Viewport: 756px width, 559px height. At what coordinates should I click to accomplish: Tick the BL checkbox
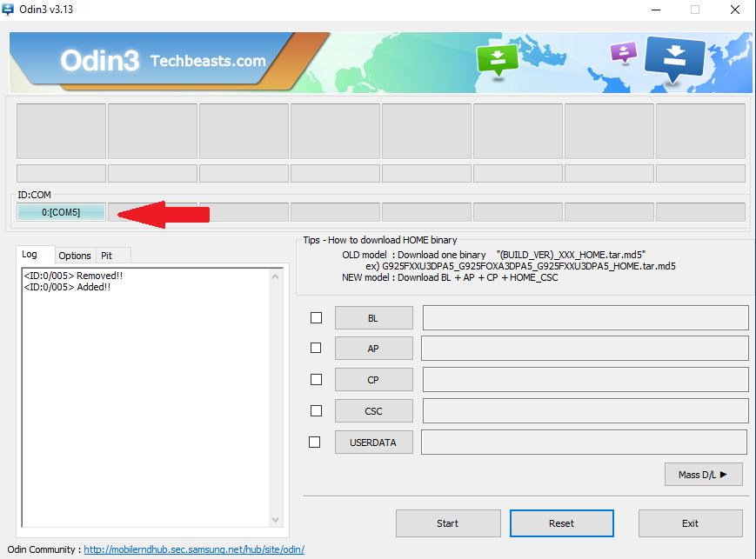click(316, 318)
